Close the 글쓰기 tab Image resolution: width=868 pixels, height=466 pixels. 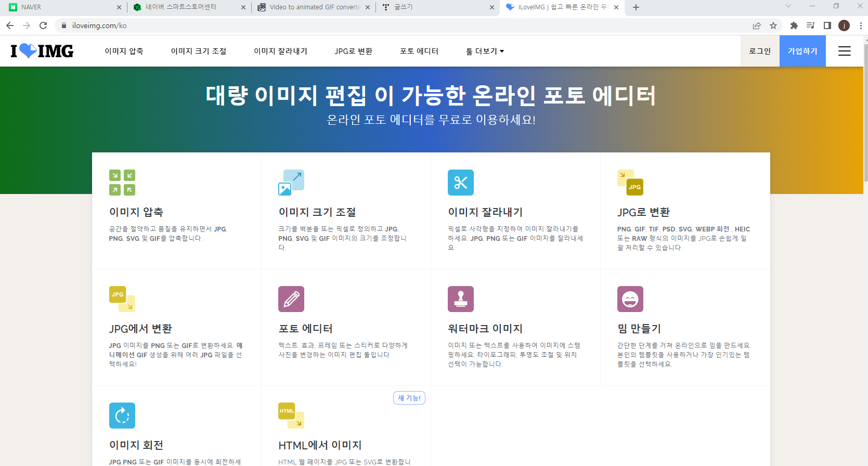pos(492,7)
